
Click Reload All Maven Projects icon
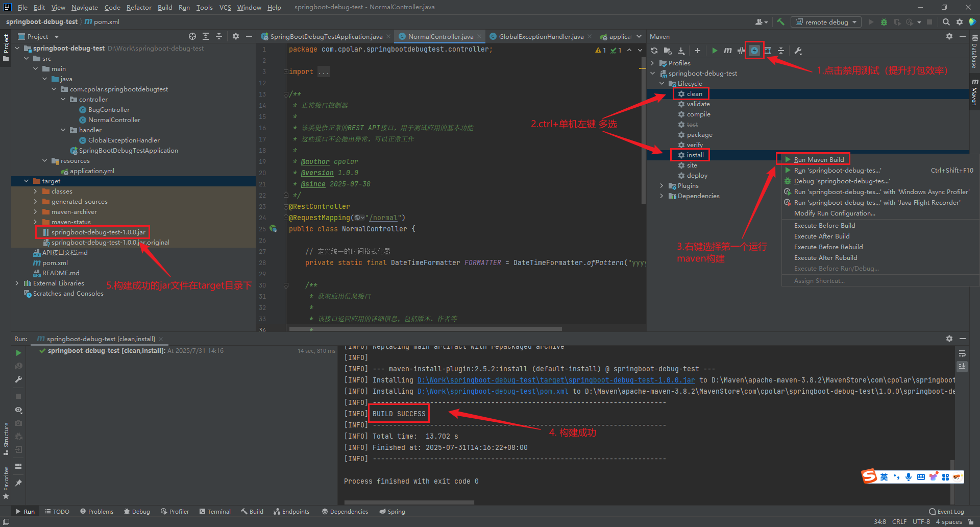tap(654, 51)
